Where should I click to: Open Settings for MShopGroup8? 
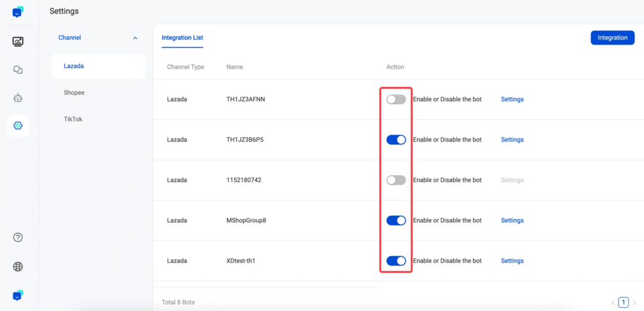click(x=512, y=220)
